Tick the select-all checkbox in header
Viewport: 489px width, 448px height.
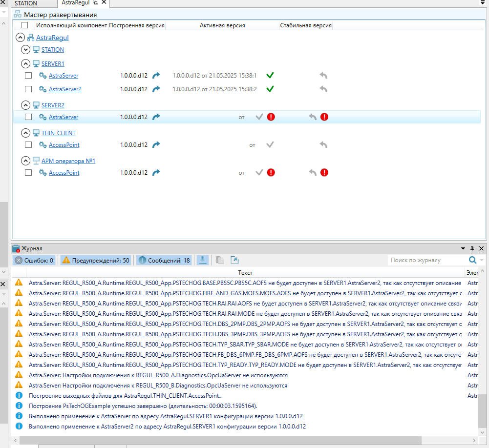24,25
